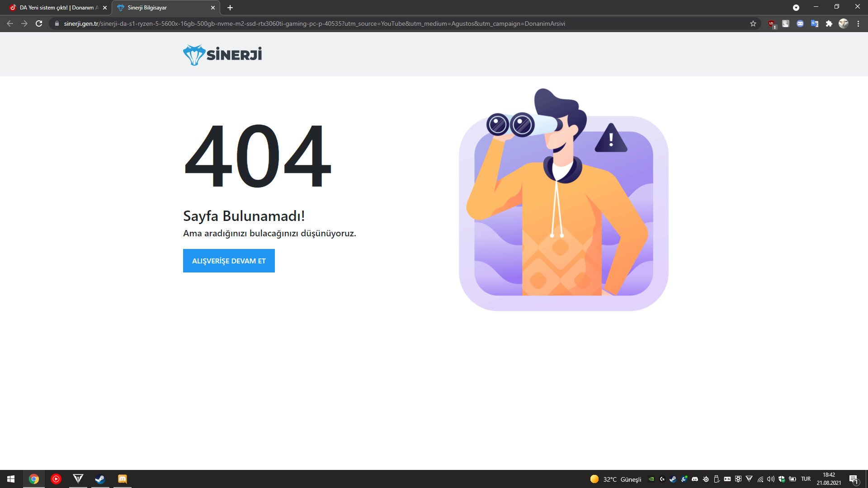Click the Steam system tray icon
The height and width of the screenshot is (488, 868).
click(x=673, y=479)
